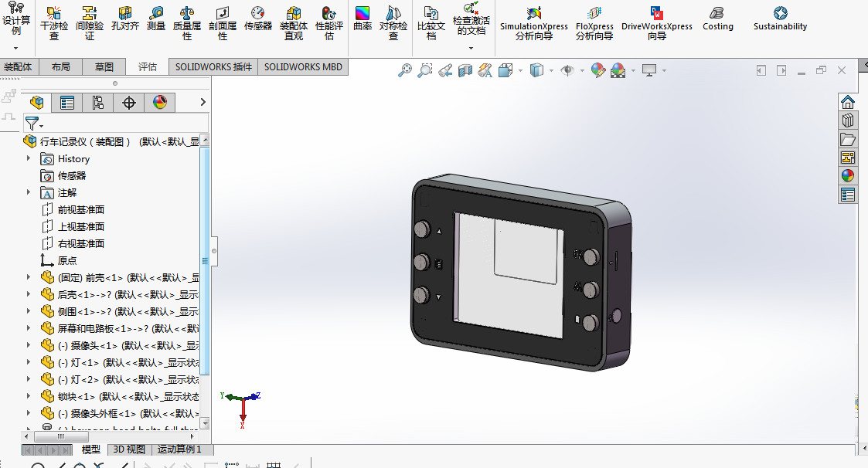This screenshot has height=468, width=868.
Task: Expand the 注解 annotations node
Action: 29,192
